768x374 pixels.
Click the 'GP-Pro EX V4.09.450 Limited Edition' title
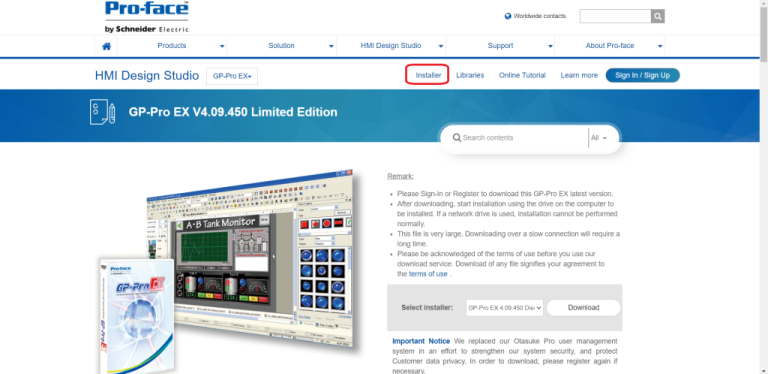point(233,112)
